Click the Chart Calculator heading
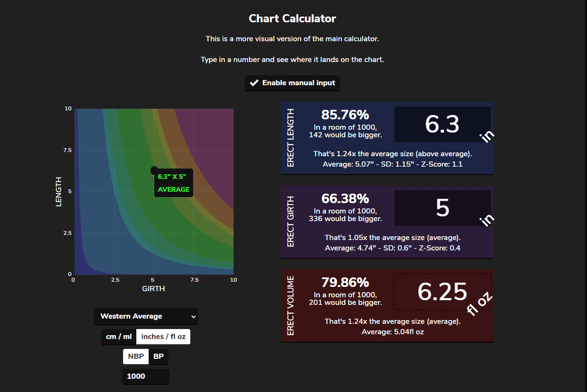This screenshot has width=587, height=392. pyautogui.click(x=293, y=19)
